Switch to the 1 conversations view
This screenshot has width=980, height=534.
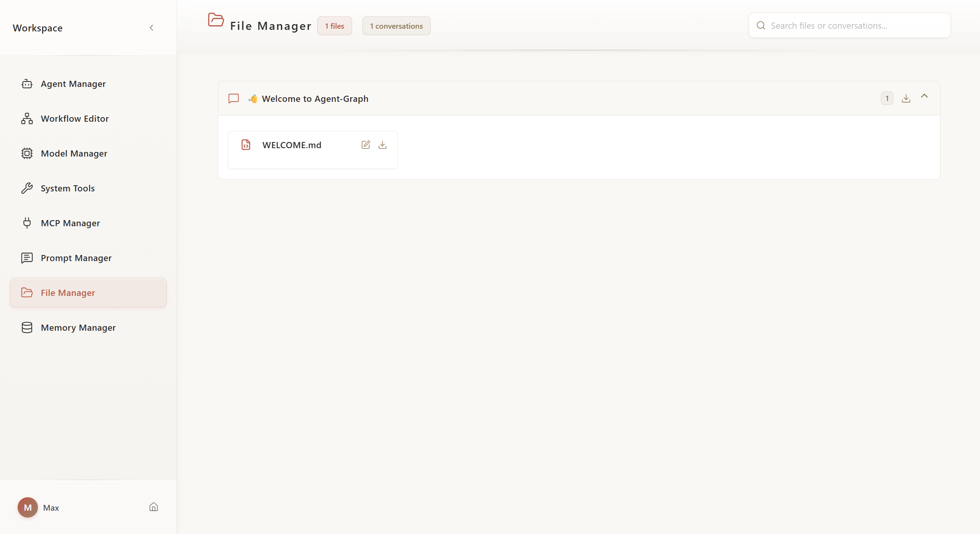396,26
